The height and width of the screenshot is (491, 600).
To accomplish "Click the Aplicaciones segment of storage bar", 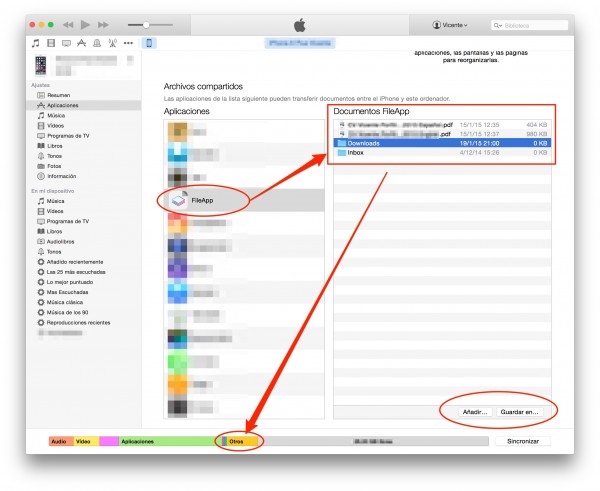I will click(168, 441).
